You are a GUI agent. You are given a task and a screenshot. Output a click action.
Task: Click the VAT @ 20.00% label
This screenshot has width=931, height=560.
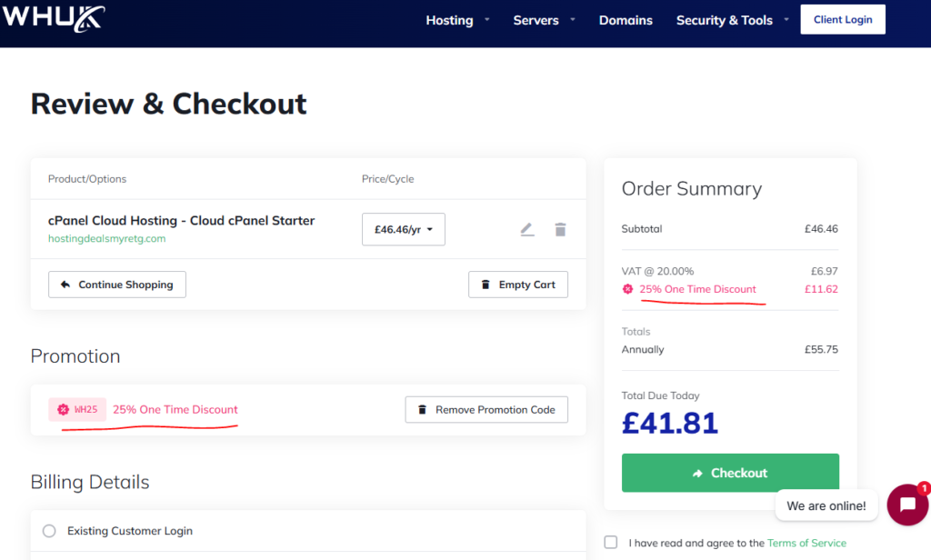tap(657, 271)
